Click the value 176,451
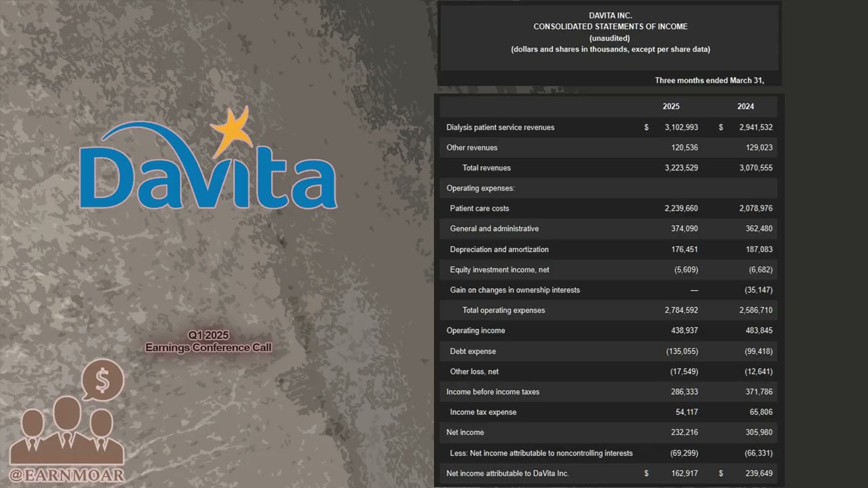The width and height of the screenshot is (868, 488). tap(684, 249)
